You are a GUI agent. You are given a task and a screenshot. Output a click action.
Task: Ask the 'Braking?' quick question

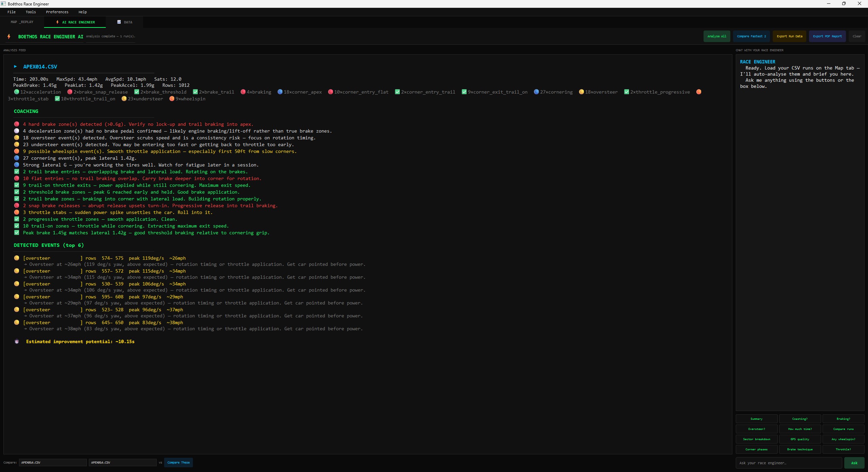[x=843, y=419]
